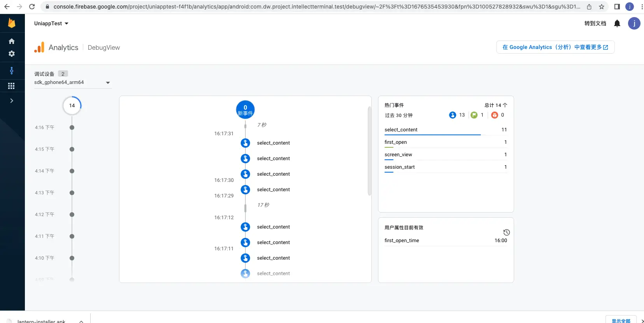644x323 pixels.
Task: Click user property history clock icon
Action: pyautogui.click(x=506, y=232)
